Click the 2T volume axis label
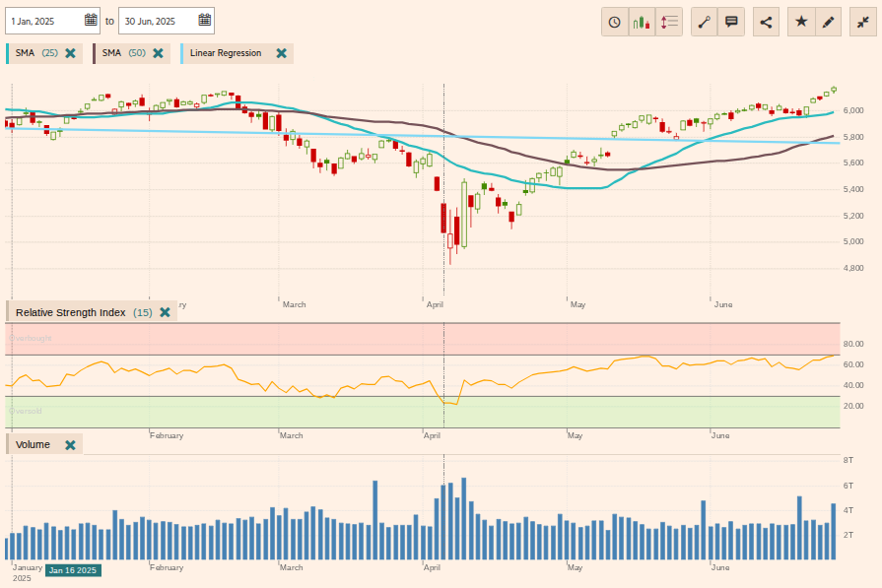 pos(848,535)
